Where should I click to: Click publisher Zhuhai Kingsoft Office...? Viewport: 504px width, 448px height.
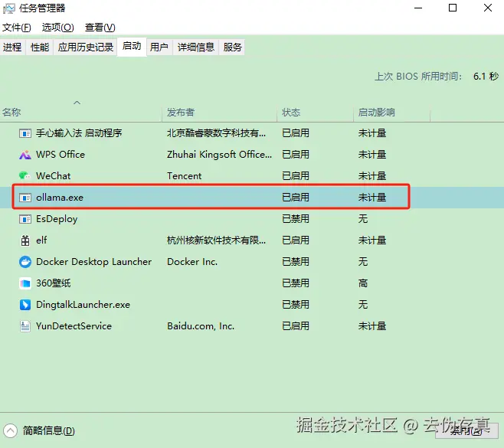click(x=219, y=155)
